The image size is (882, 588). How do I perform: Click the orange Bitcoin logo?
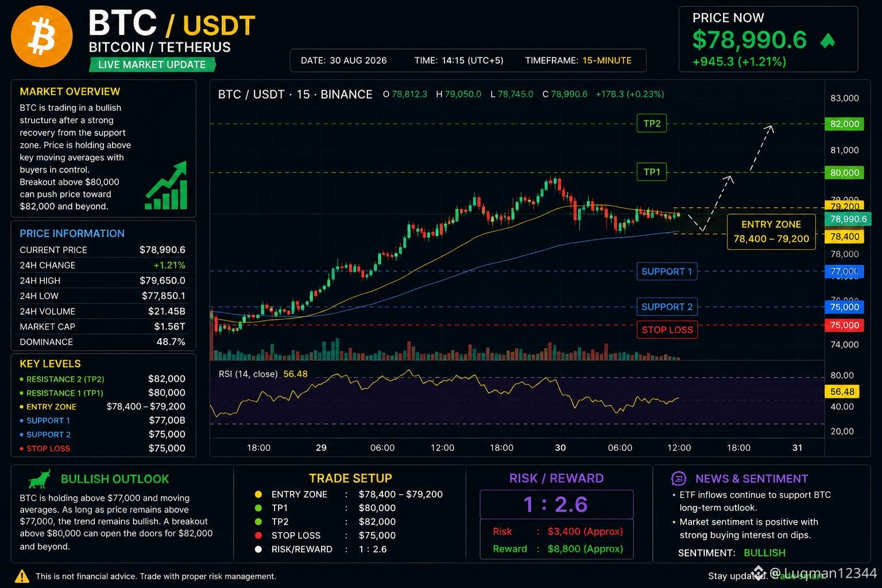(x=42, y=36)
